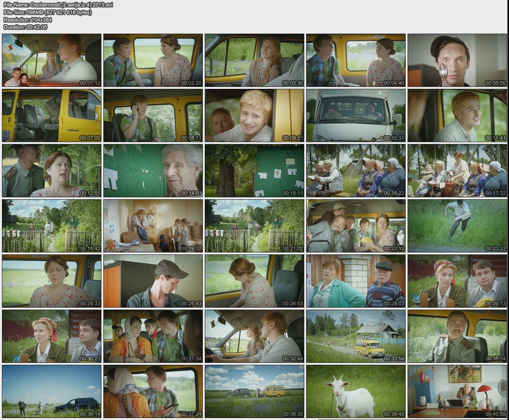Click the File Name text line
This screenshot has width=509, height=420.
(x=58, y=5)
